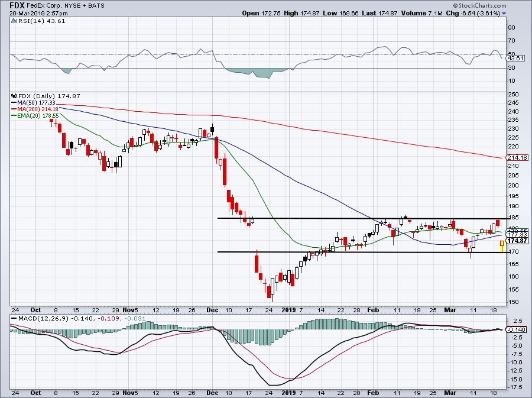This screenshot has width=532, height=398.
Task: Click the -17.5 level on MACD axis
Action: click(515, 387)
